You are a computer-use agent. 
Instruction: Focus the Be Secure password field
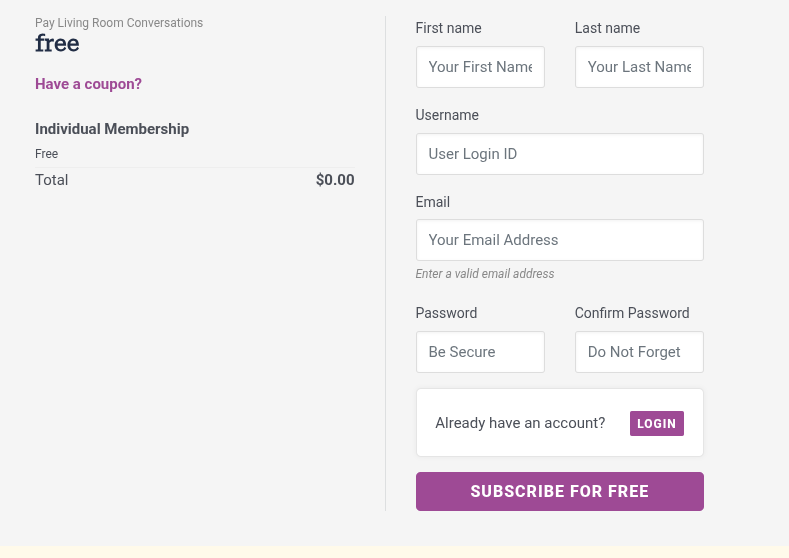[480, 352]
